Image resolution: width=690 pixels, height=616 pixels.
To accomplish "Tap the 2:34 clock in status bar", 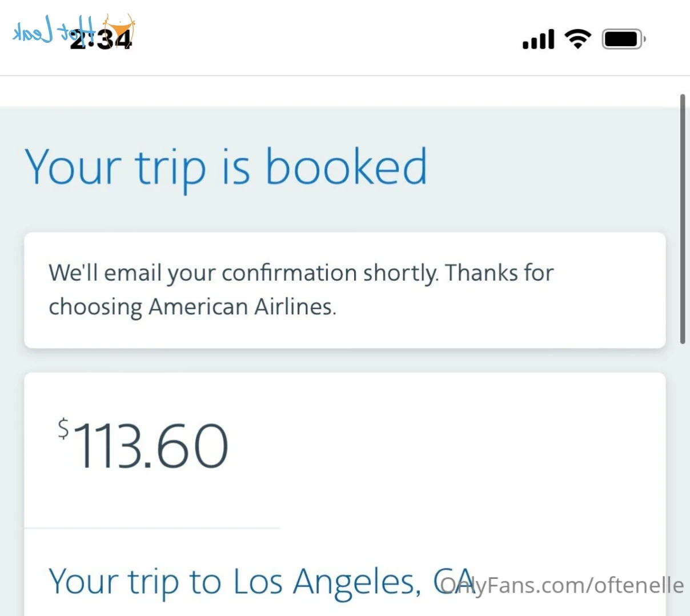I will pos(102,40).
